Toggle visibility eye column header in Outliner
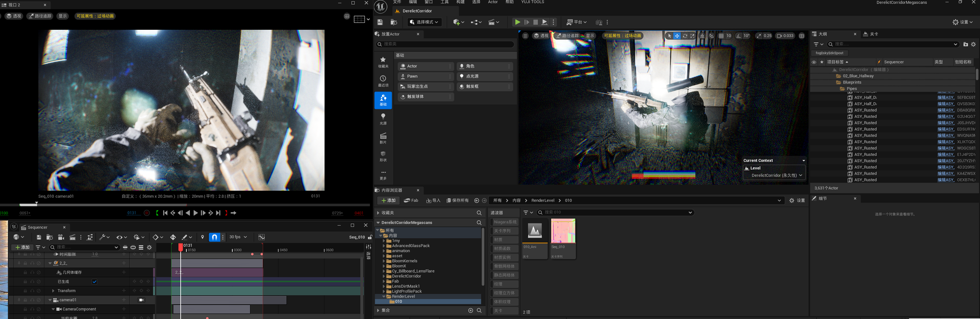 814,62
